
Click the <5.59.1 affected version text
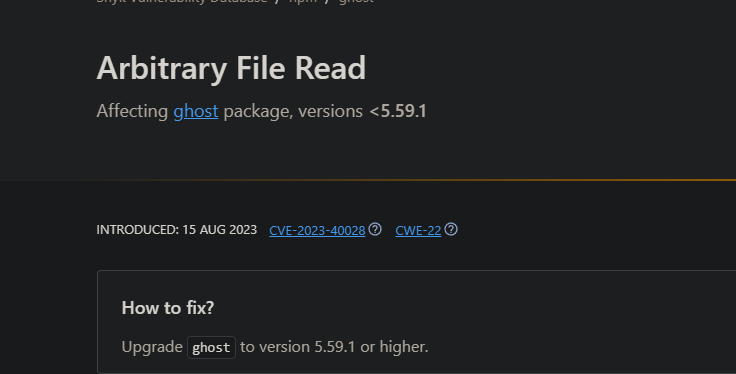[x=398, y=112]
